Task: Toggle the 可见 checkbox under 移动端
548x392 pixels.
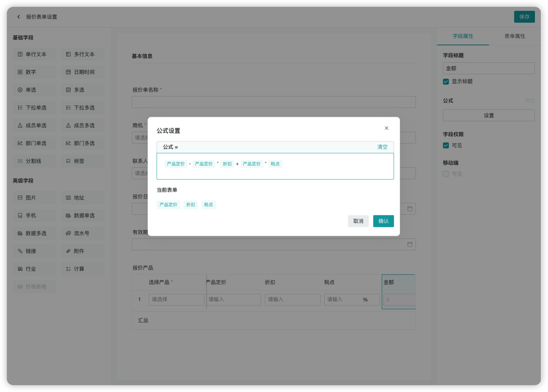Action: [x=446, y=174]
